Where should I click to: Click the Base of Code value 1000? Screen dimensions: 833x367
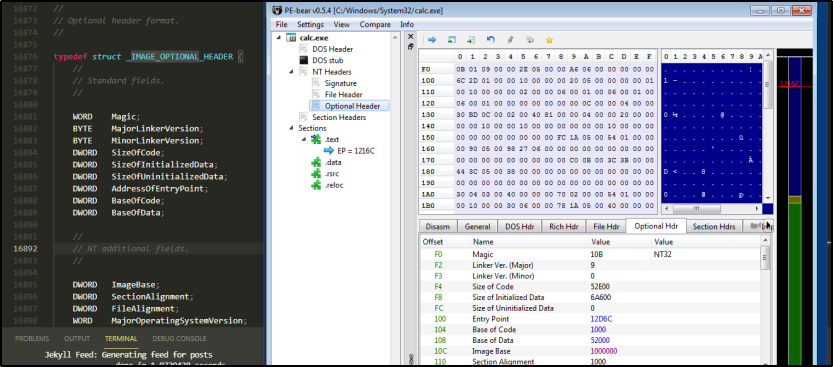click(599, 329)
